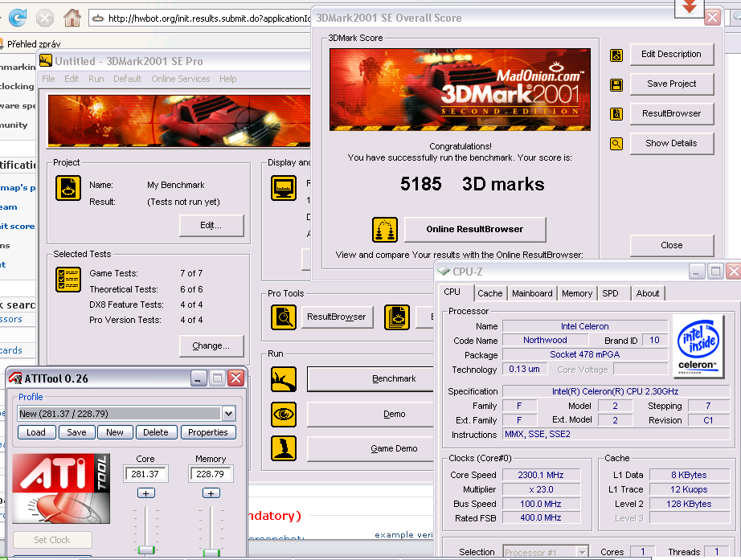Open the Online Services menu

pos(181,79)
